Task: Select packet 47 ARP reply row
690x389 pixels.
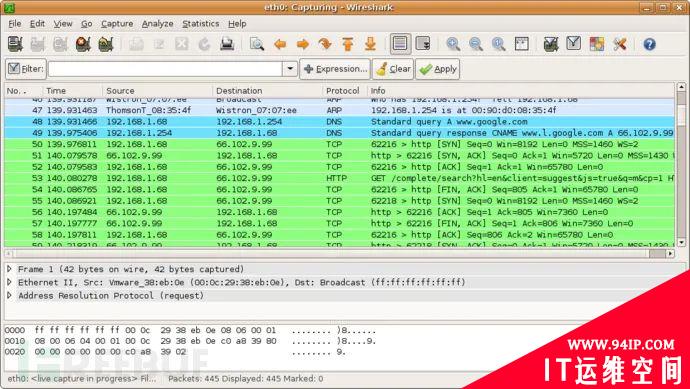Action: 339,110
